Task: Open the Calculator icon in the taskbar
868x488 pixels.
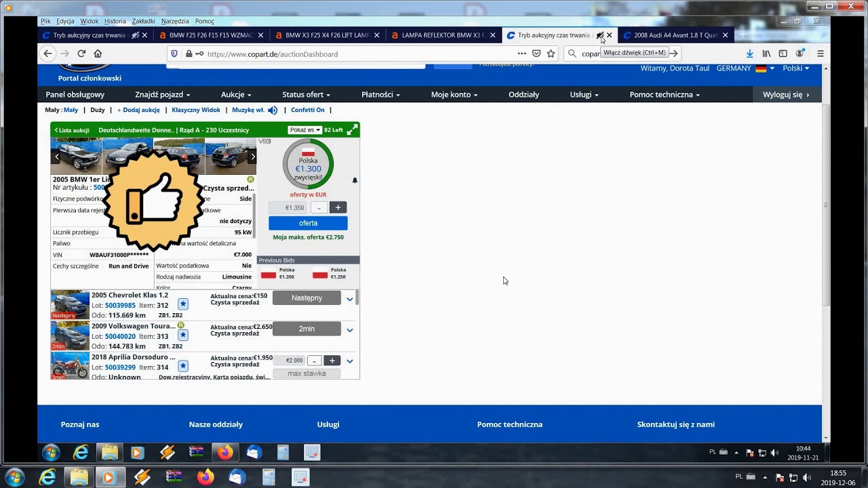Action: pyautogui.click(x=269, y=477)
